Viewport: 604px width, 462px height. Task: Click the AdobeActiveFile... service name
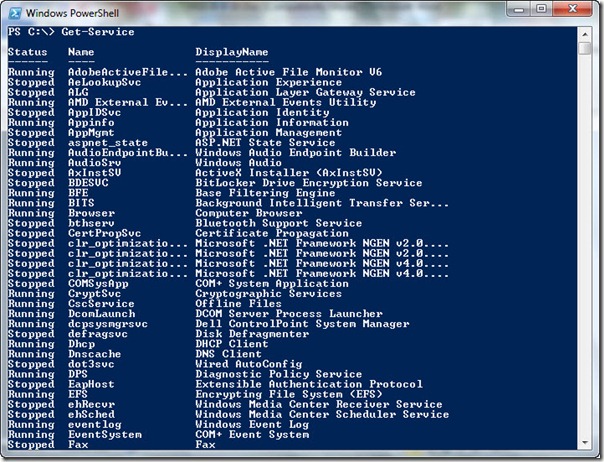(128, 72)
